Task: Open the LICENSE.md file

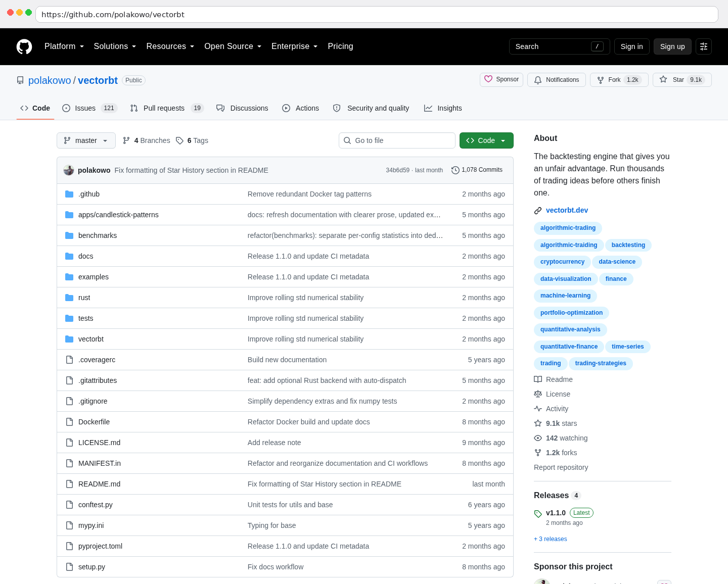Action: tap(99, 443)
